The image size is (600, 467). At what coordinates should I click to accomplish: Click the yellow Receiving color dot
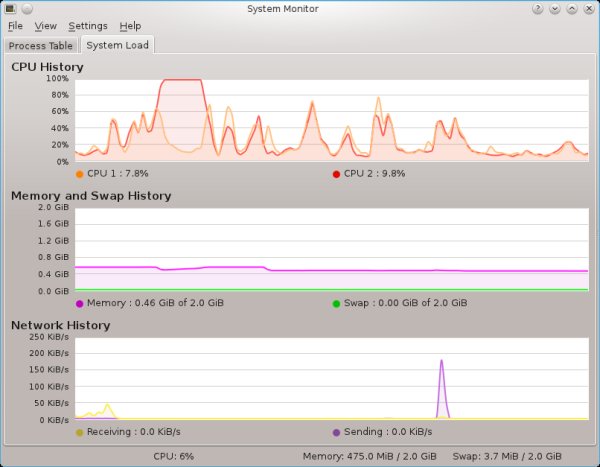(80, 433)
